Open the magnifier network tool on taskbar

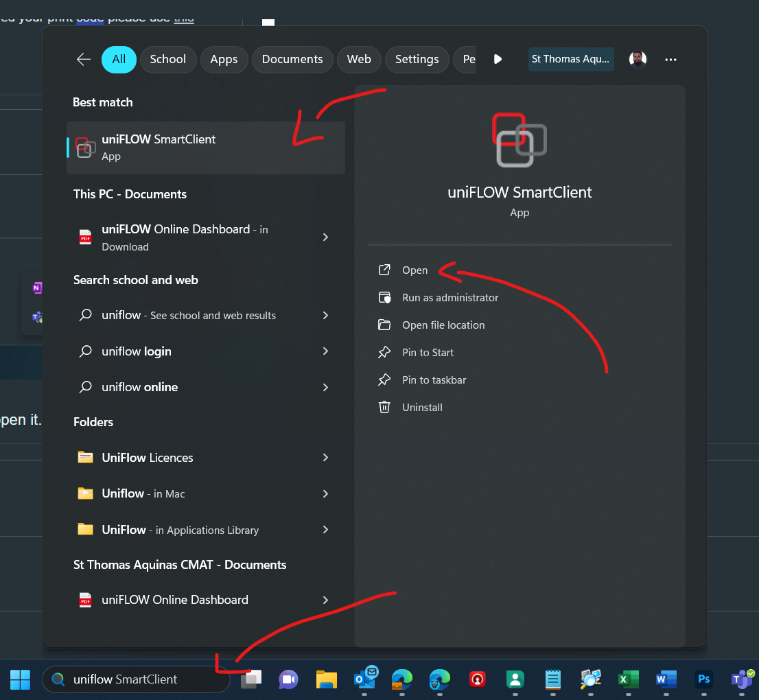point(591,679)
